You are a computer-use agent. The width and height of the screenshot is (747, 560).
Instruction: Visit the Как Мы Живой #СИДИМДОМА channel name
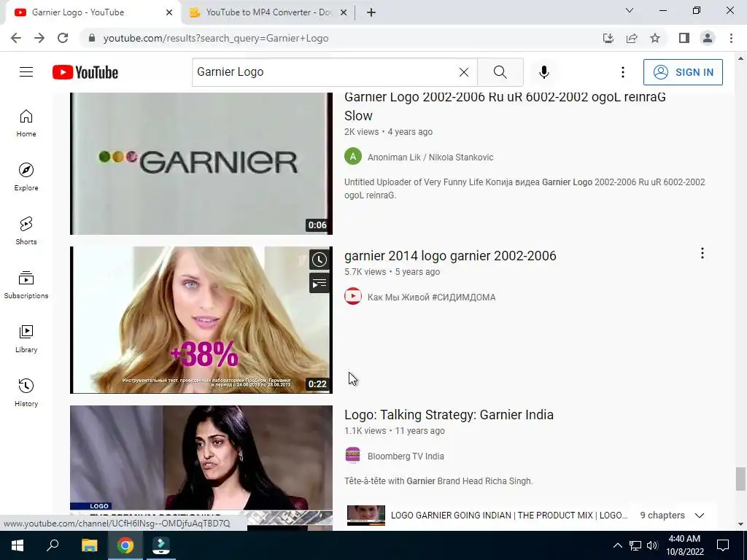click(x=431, y=297)
